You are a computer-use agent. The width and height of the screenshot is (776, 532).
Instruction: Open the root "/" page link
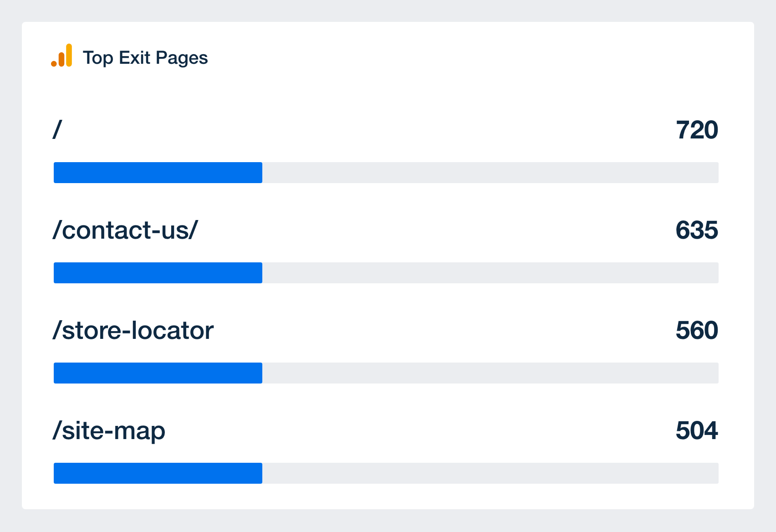57,130
